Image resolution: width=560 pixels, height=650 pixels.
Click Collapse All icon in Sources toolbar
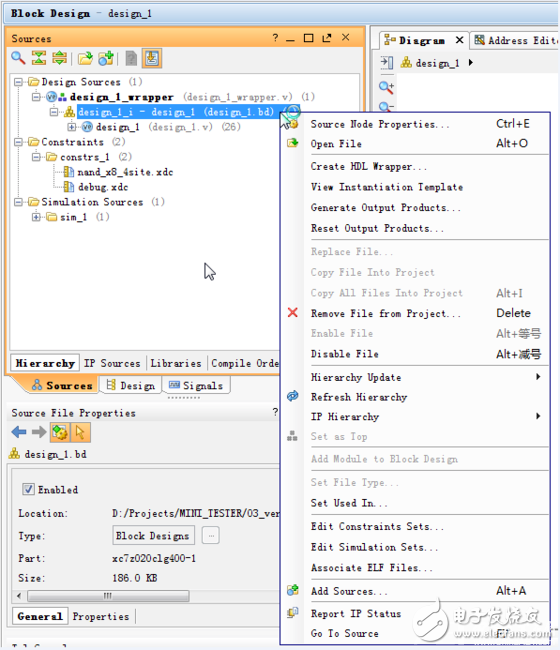39,58
